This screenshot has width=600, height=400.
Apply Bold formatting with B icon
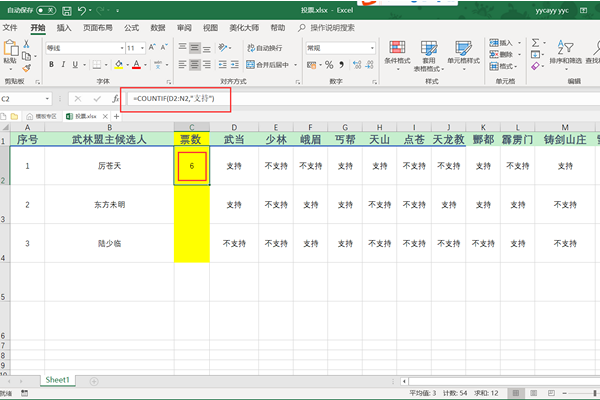(x=50, y=64)
